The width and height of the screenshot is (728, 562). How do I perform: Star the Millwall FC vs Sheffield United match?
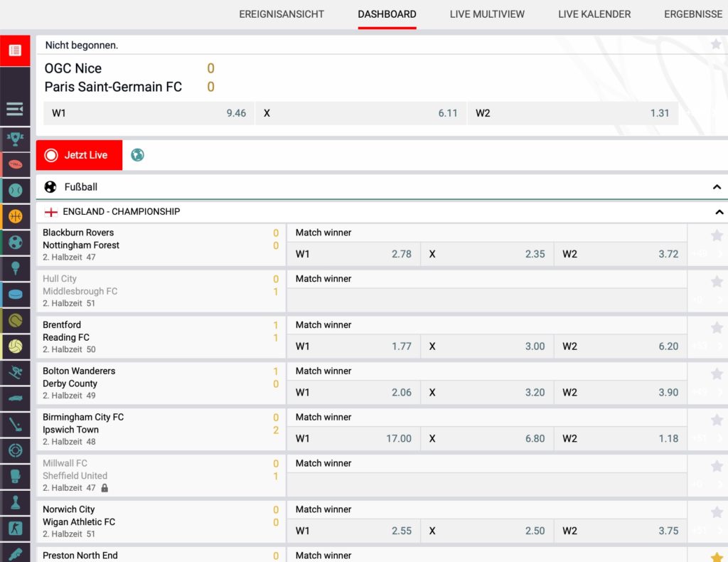point(717,466)
